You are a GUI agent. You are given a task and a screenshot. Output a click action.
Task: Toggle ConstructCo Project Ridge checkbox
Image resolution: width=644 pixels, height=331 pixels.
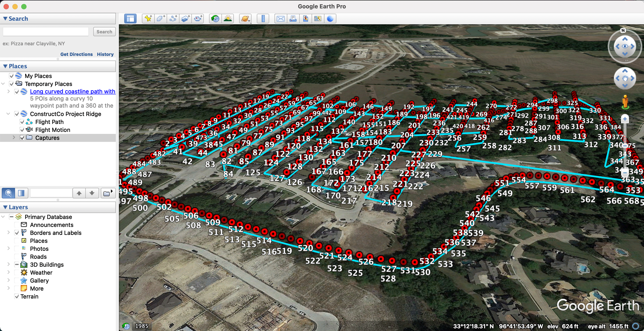17,114
